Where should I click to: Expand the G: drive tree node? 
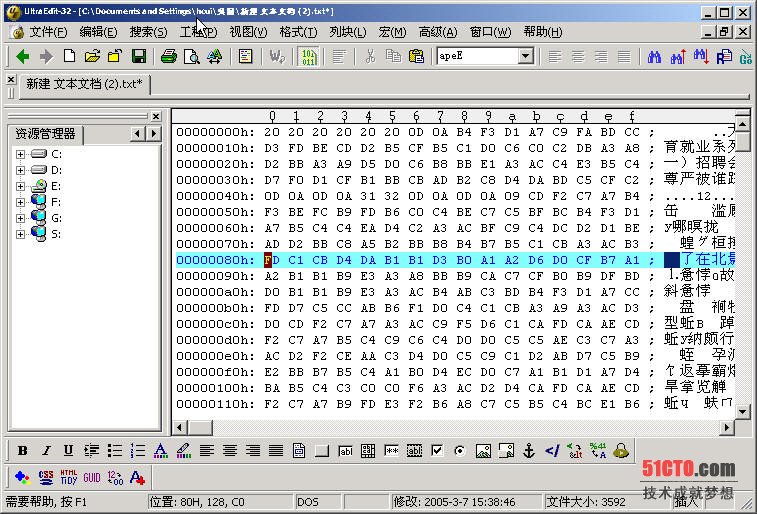pos(20,218)
